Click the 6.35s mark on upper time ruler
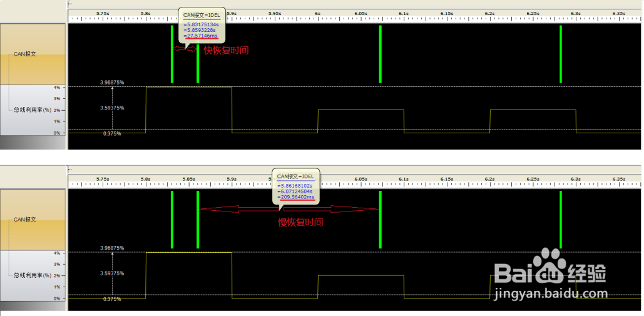The height and width of the screenshot is (316, 644). 618,14
